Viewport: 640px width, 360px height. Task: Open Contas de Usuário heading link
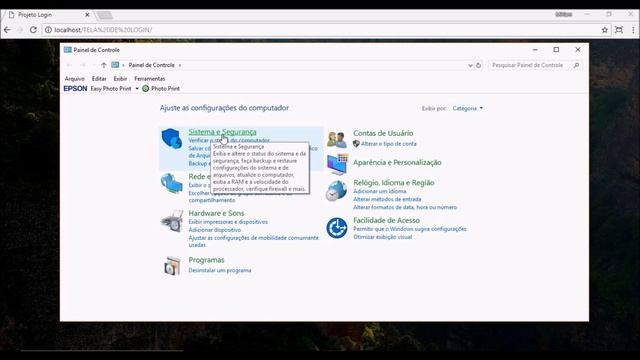[x=383, y=133]
